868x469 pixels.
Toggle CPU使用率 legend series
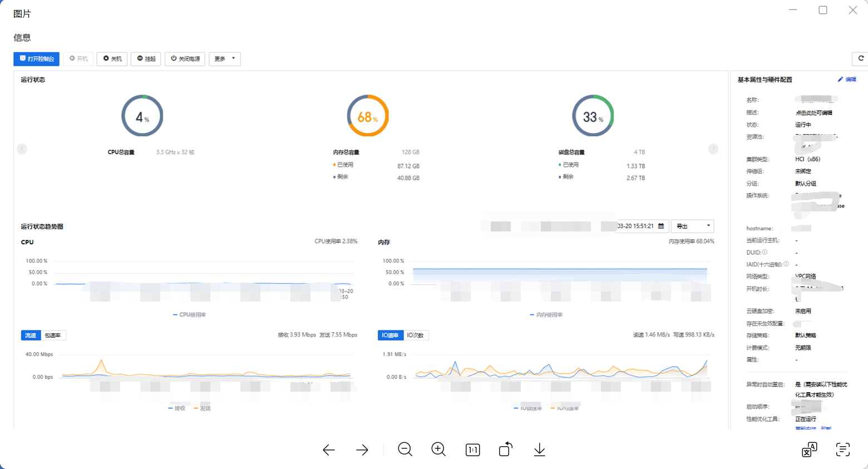[x=189, y=315]
